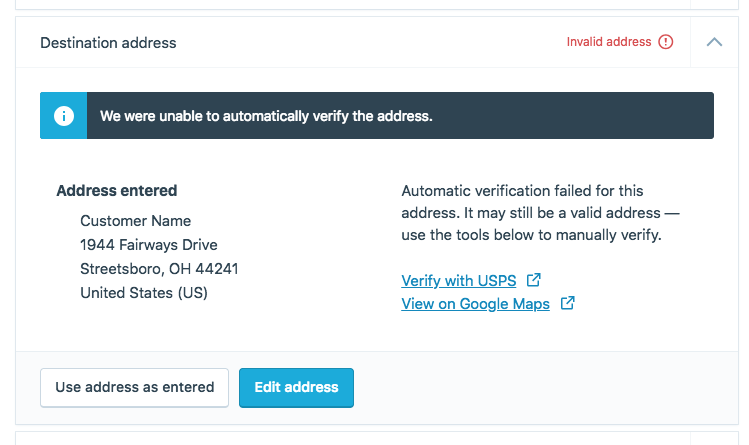Click the Edit address button
The image size is (749, 445).
coord(296,387)
